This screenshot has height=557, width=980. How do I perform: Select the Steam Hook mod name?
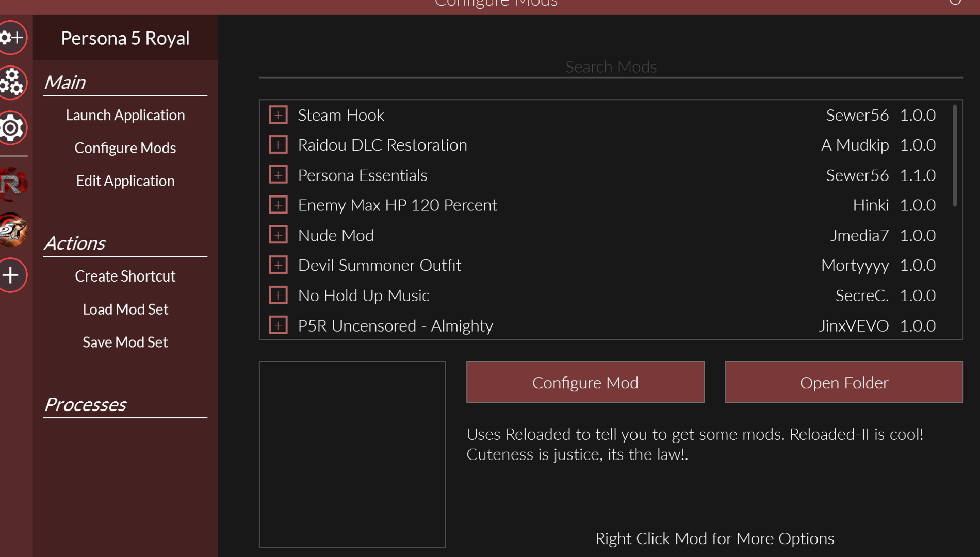[x=341, y=115]
